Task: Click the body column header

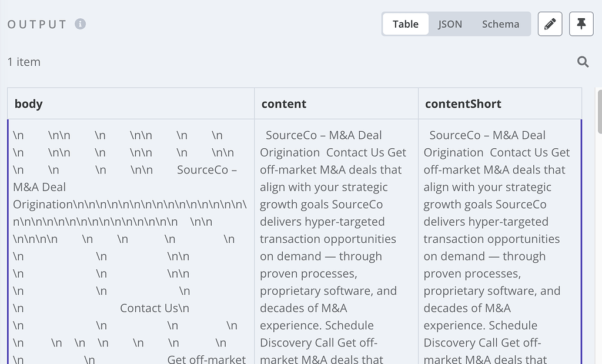Action: point(29,104)
